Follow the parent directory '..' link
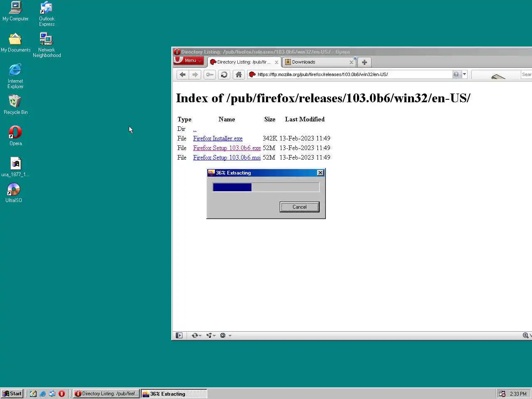The height and width of the screenshot is (399, 532). click(x=195, y=129)
